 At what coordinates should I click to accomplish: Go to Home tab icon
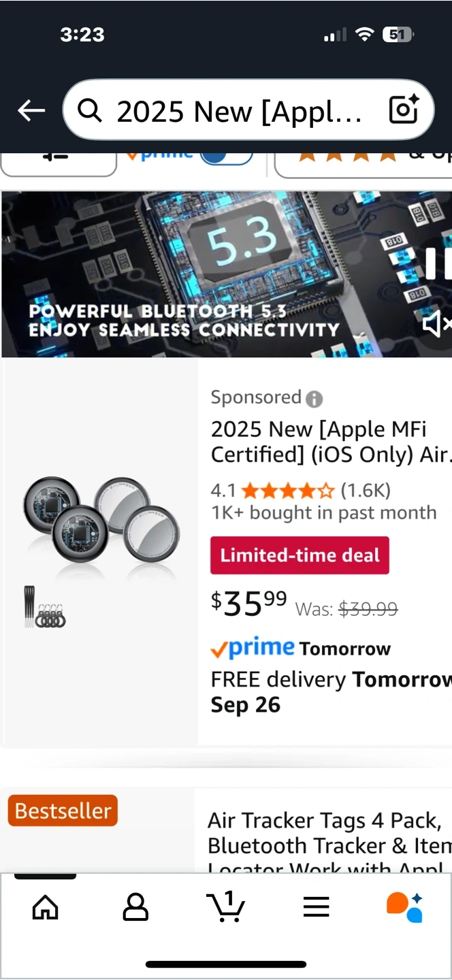click(46, 906)
